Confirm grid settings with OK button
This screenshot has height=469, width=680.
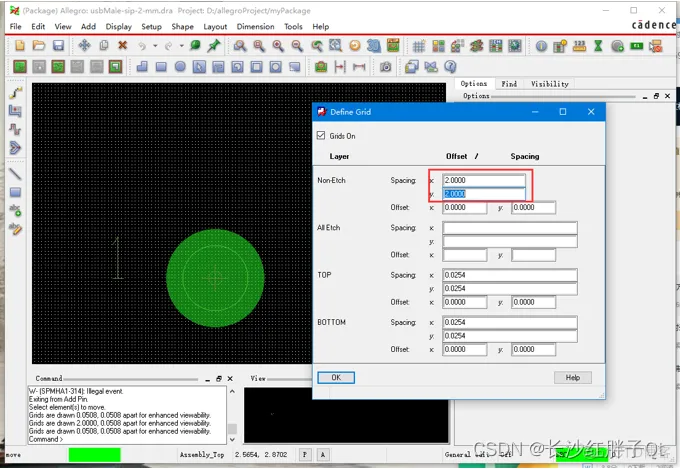tap(336, 377)
